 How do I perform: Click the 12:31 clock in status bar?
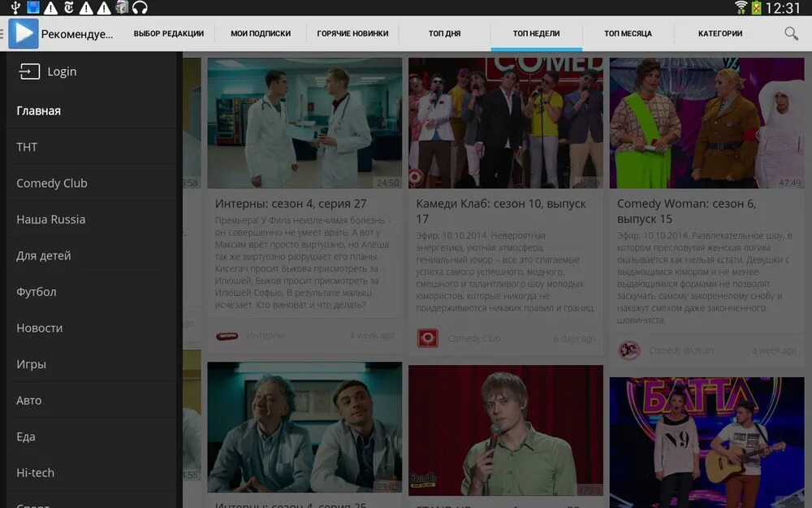coord(783,8)
